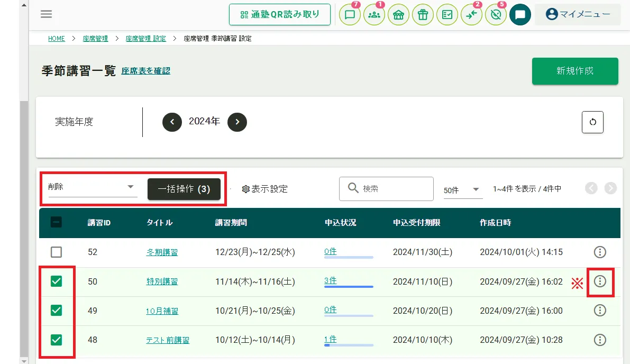Go to the next year after 2024年

click(237, 122)
